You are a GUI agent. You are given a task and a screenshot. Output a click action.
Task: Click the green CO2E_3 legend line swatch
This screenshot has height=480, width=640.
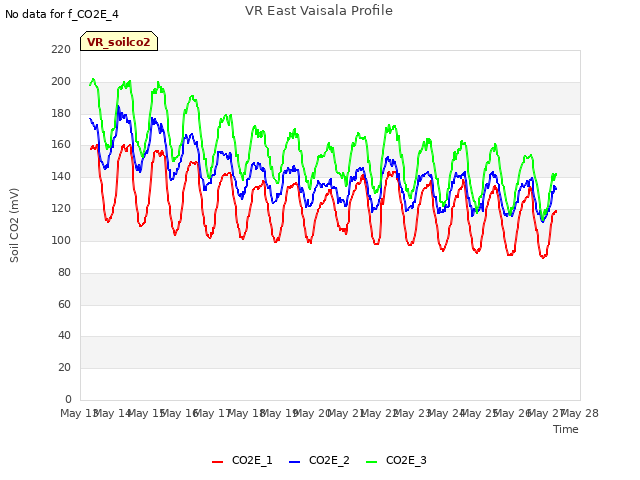(371, 462)
